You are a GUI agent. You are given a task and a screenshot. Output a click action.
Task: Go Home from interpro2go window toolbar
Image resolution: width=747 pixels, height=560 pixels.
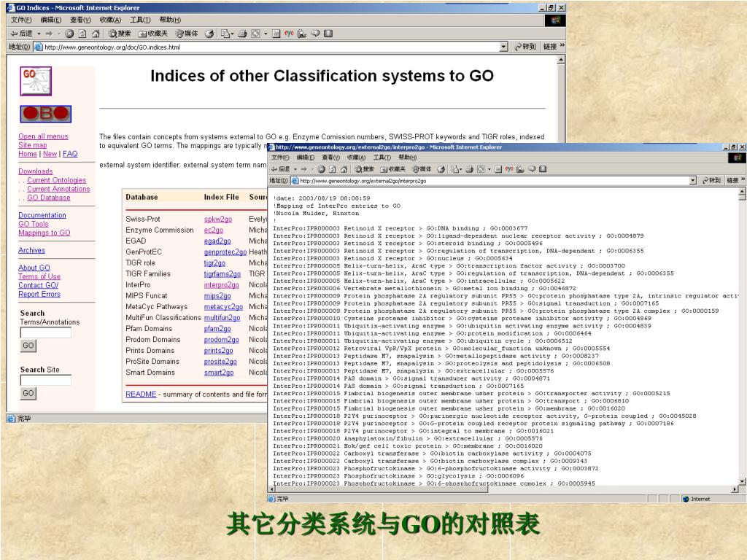(344, 169)
